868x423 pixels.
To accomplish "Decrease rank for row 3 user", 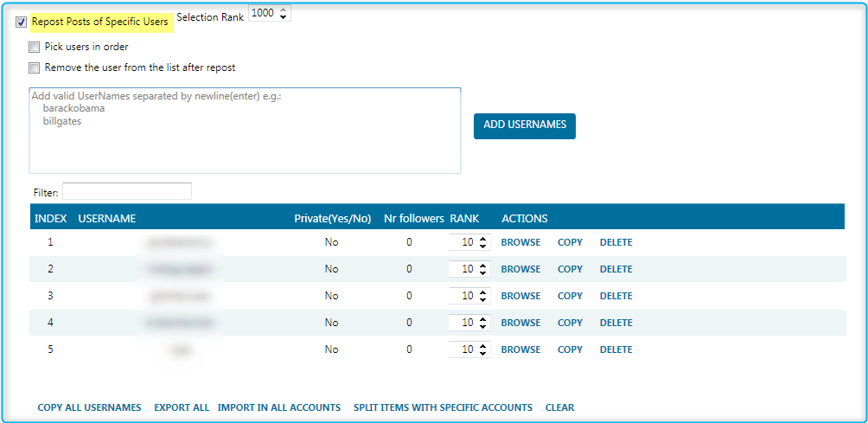I will pyautogui.click(x=482, y=299).
